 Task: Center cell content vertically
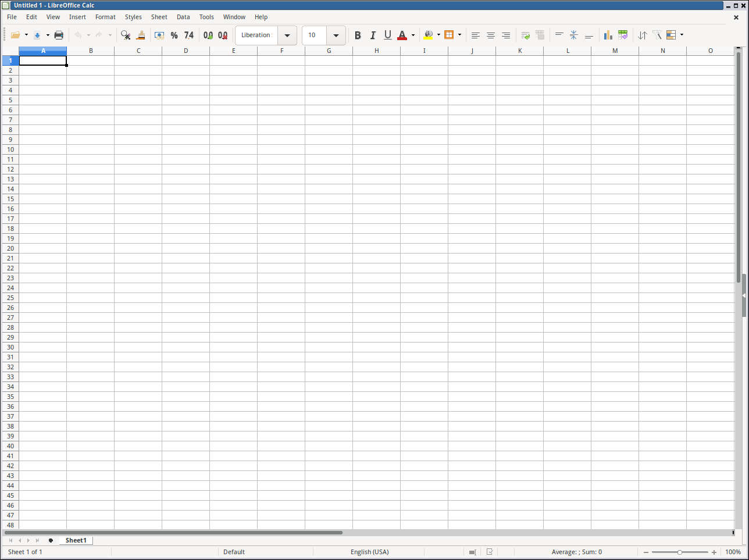click(573, 35)
